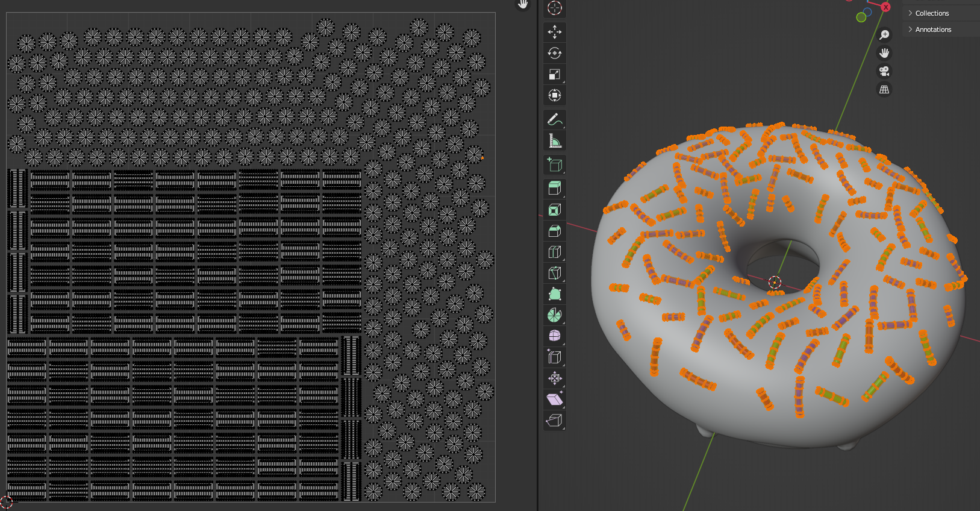Select the Measure tool

(554, 141)
